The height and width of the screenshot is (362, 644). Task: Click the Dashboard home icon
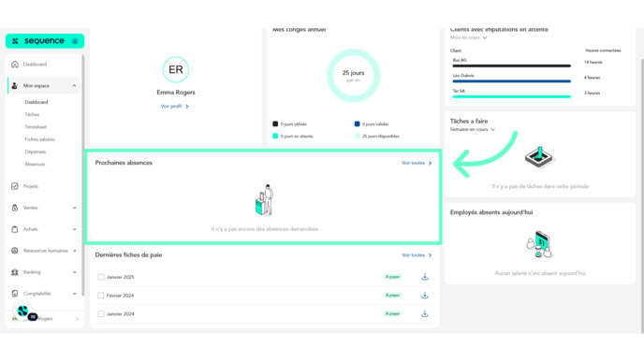15,64
